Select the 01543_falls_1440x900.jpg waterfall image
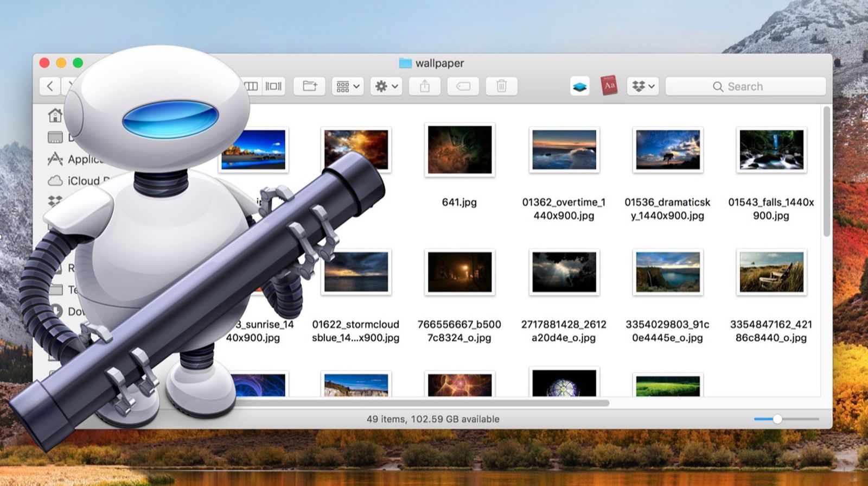 tap(771, 150)
